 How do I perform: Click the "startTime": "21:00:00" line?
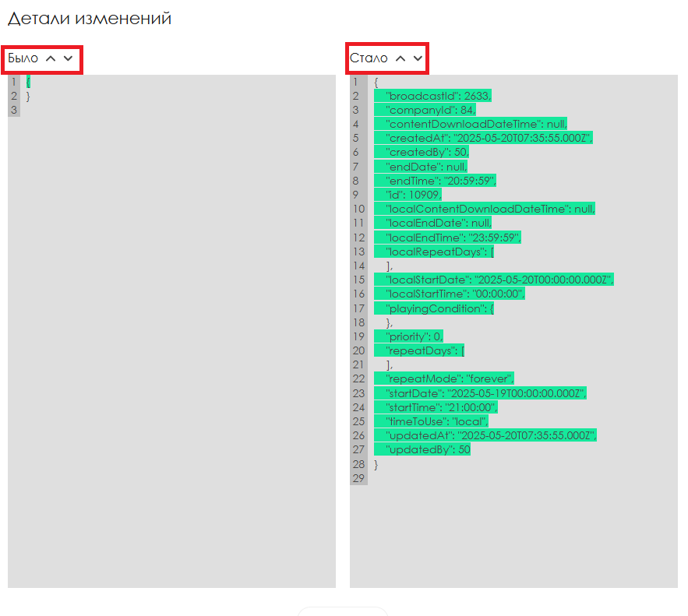tap(442, 407)
